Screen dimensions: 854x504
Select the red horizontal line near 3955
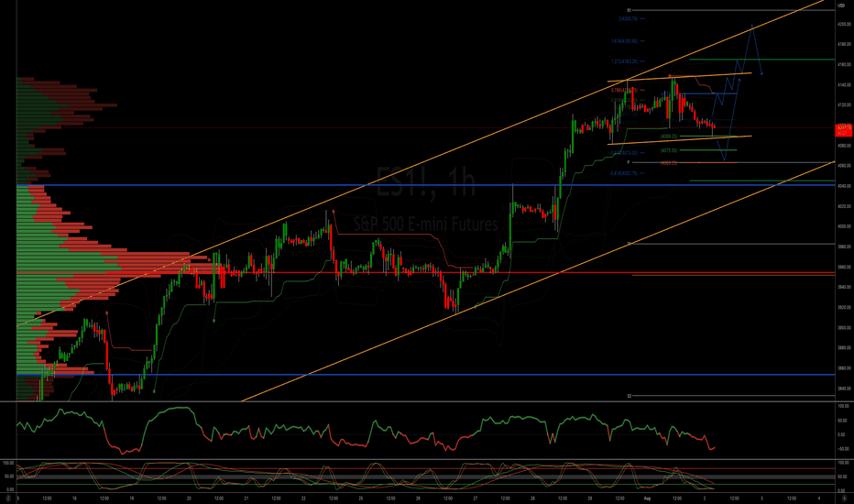(426, 272)
